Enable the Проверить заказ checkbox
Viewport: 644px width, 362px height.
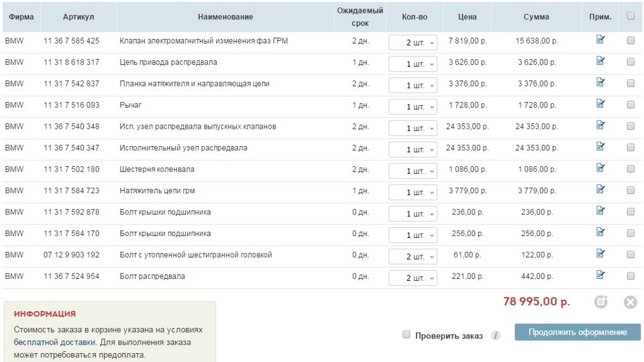click(407, 335)
